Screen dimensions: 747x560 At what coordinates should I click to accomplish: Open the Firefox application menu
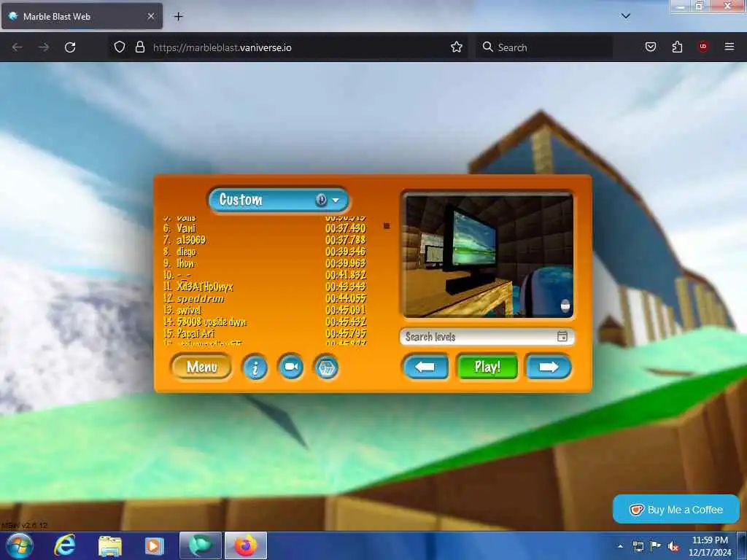tap(729, 47)
